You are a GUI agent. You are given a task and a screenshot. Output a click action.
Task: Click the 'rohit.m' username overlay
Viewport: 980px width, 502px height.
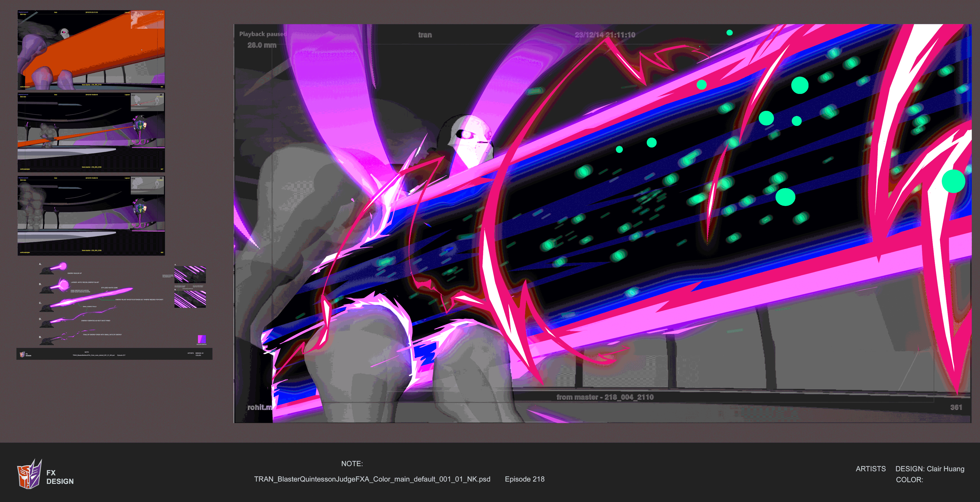coord(260,408)
